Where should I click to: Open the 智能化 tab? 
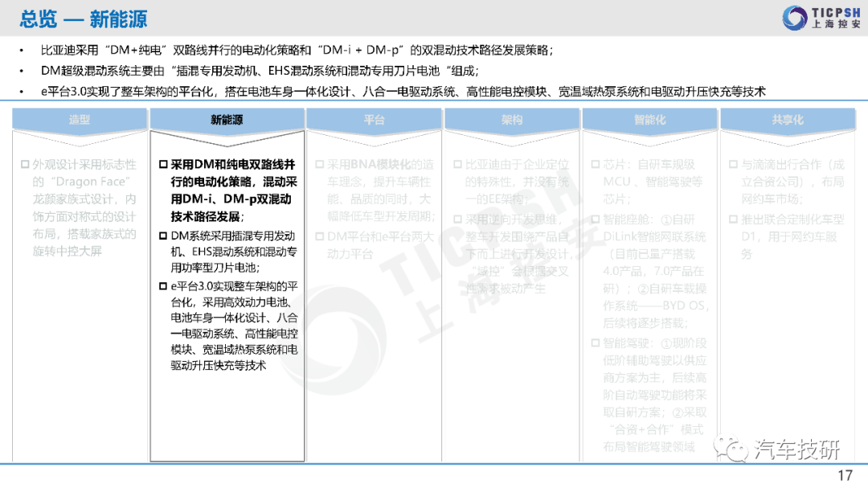tap(650, 120)
